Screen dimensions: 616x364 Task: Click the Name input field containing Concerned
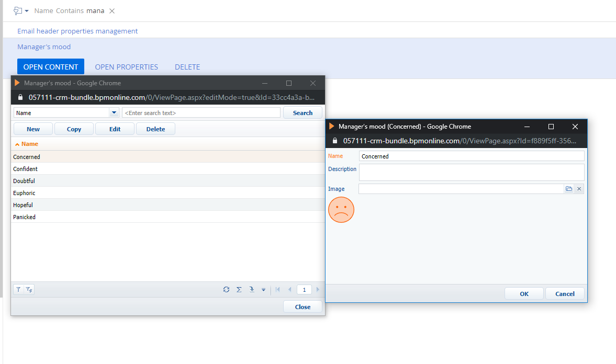click(x=472, y=156)
